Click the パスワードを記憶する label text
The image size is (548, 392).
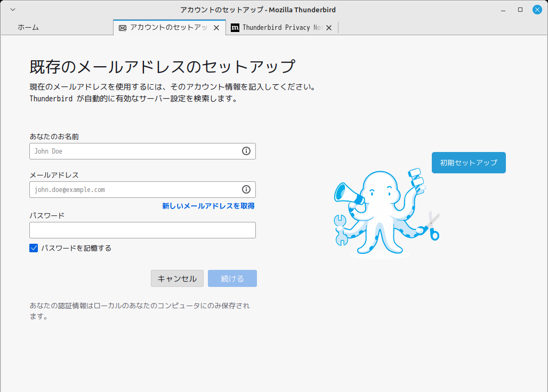pyautogui.click(x=76, y=248)
